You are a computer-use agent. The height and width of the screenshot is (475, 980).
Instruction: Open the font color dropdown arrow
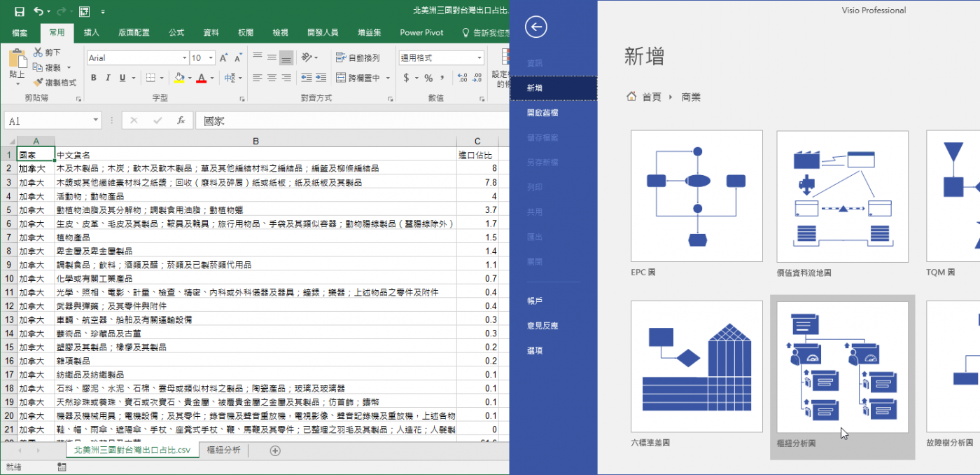click(212, 78)
